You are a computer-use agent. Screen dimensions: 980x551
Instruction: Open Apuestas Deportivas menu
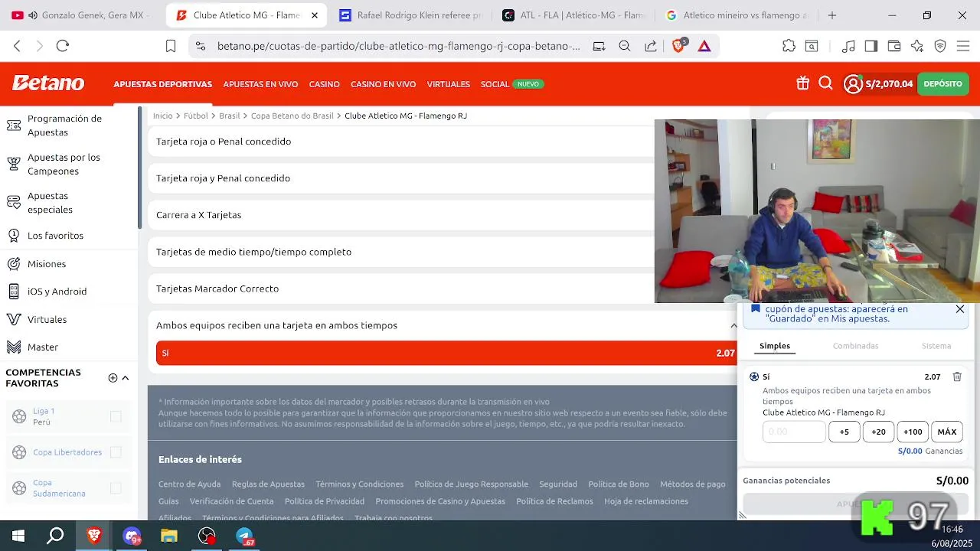(x=162, y=84)
